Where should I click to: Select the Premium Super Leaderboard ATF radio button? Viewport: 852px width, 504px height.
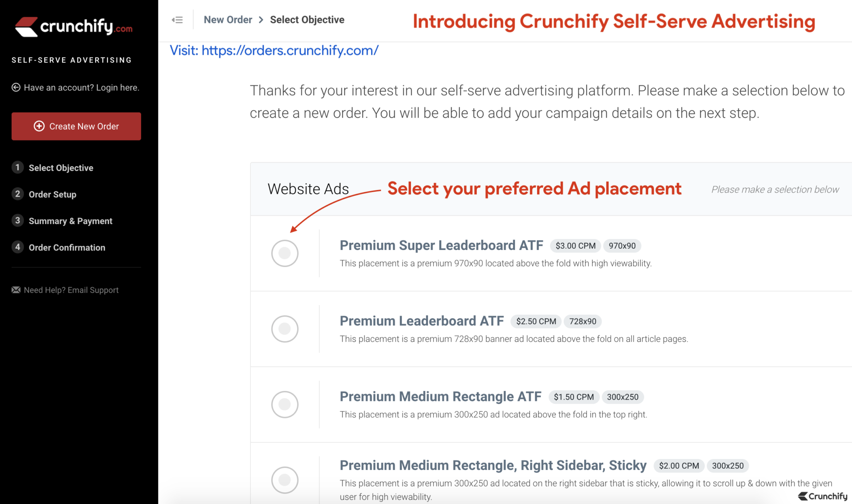(285, 253)
